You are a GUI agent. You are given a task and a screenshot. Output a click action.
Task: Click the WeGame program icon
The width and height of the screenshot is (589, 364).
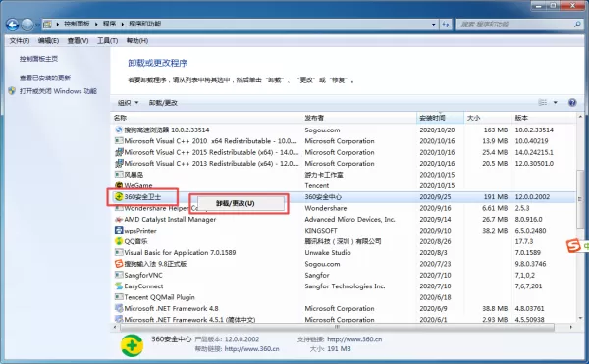point(119,185)
